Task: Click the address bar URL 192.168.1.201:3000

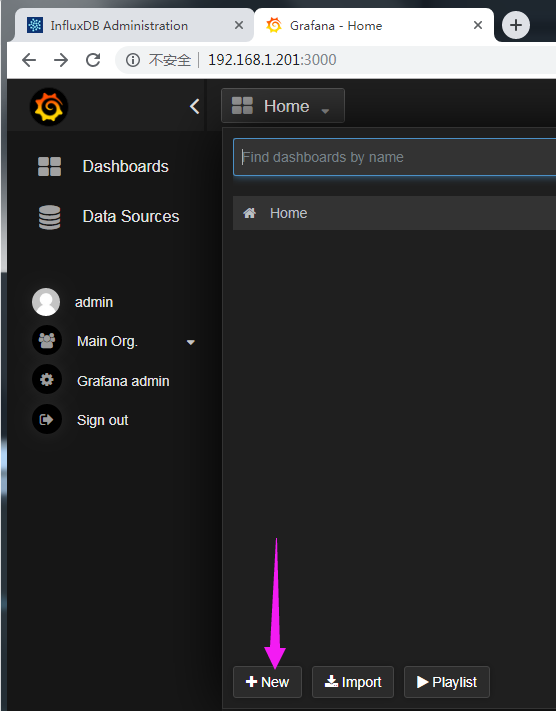Action: tap(272, 60)
